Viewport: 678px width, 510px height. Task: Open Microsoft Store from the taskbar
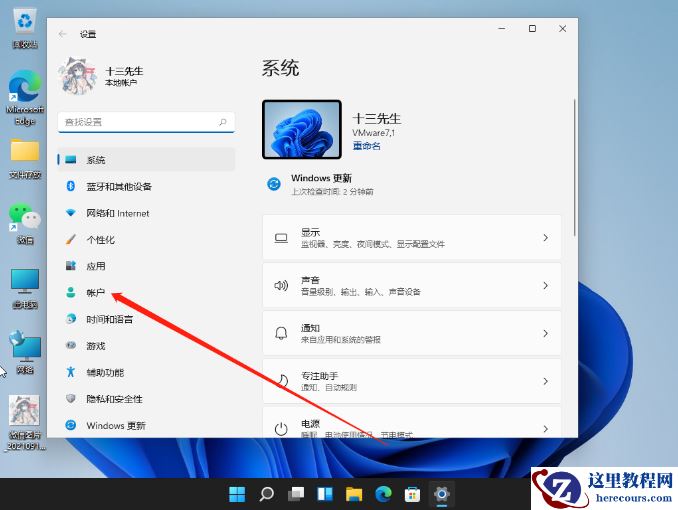point(412,494)
